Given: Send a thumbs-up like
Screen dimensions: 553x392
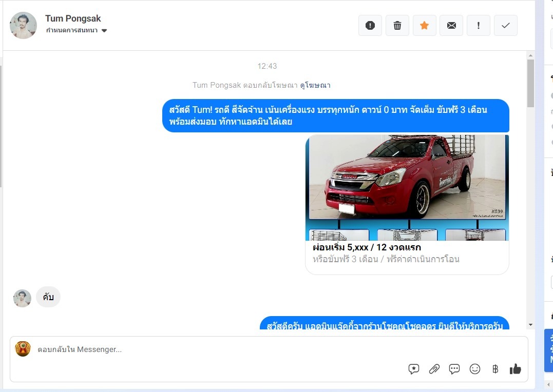Looking at the screenshot, I should [515, 369].
